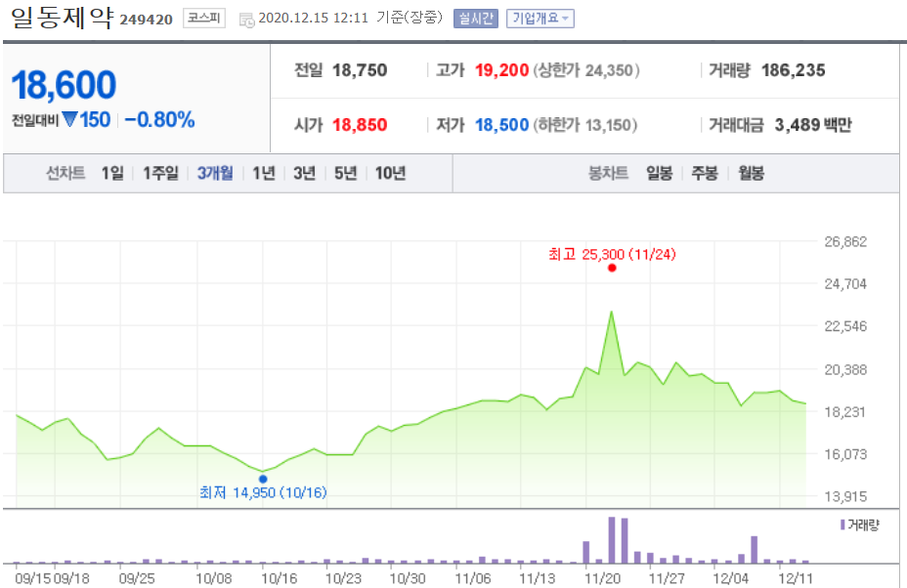Image resolution: width=907 pixels, height=588 pixels.
Task: Click the 최고 25,300 (11/24) label
Action: pos(612,254)
